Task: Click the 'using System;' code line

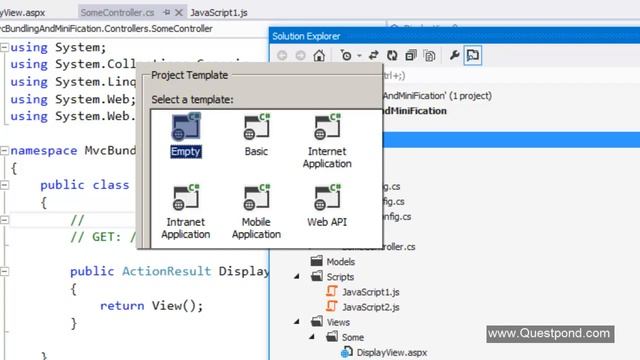Action: point(58,47)
